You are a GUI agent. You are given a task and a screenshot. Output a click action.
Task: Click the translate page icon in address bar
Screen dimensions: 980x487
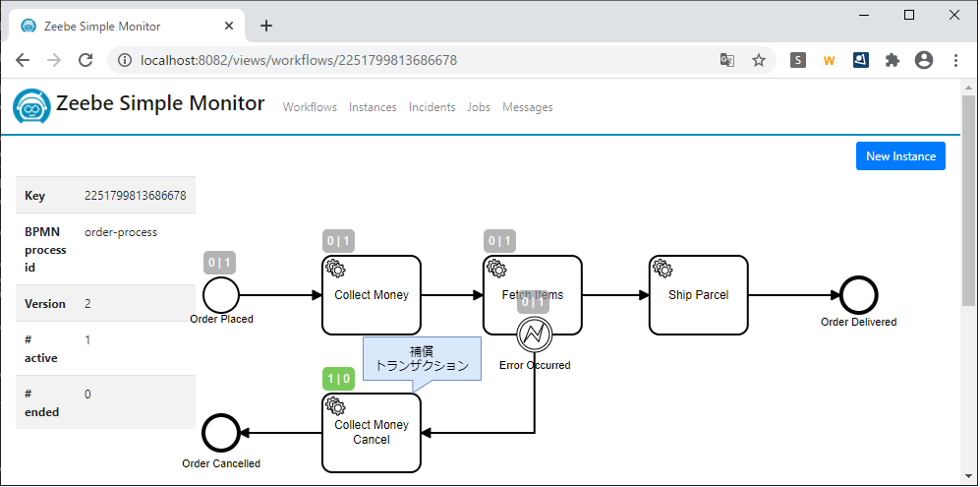(x=726, y=60)
